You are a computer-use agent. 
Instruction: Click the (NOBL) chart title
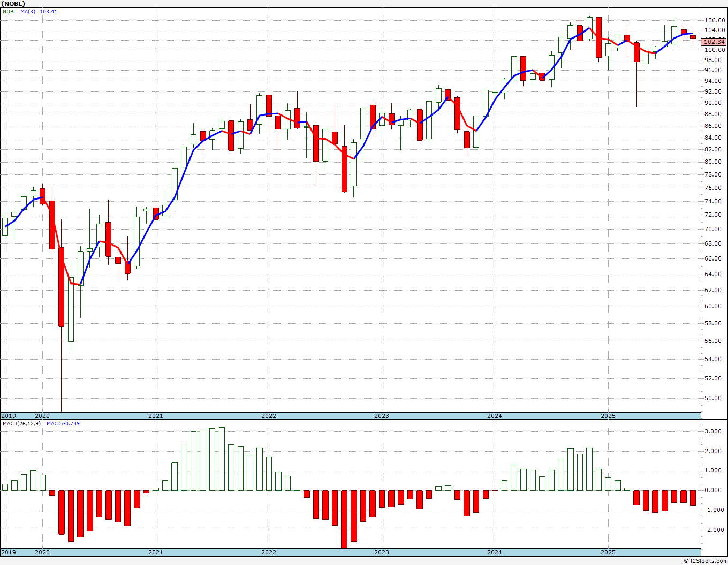pyautogui.click(x=13, y=4)
